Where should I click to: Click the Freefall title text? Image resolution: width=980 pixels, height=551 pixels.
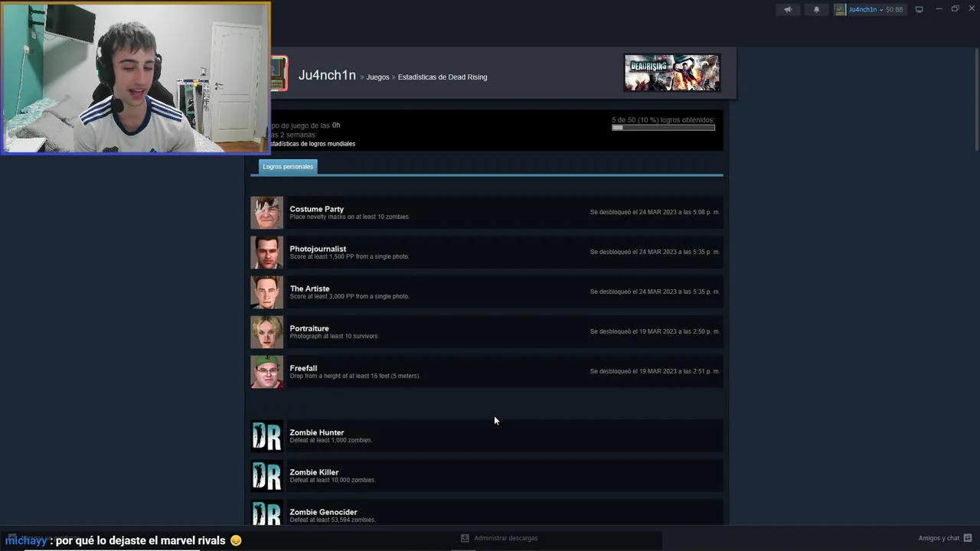[x=303, y=368]
